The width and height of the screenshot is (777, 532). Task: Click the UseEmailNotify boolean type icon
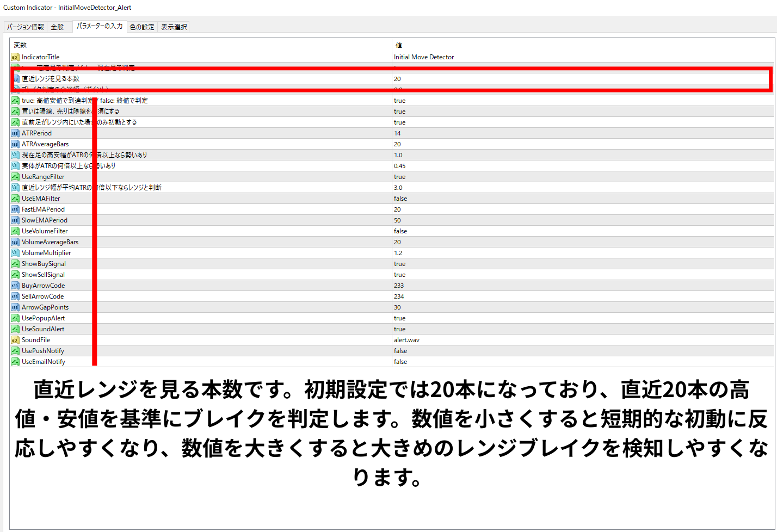tap(15, 362)
